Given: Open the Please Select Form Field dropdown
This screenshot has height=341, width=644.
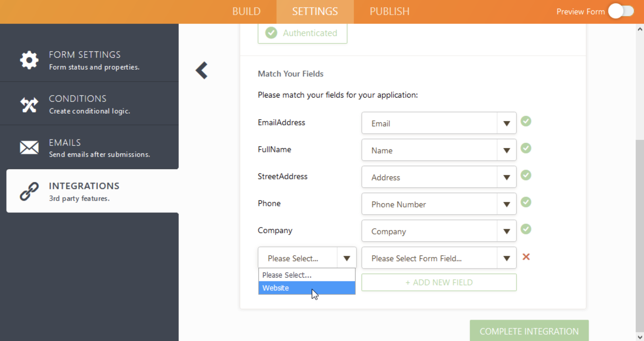Looking at the screenshot, I should point(506,259).
